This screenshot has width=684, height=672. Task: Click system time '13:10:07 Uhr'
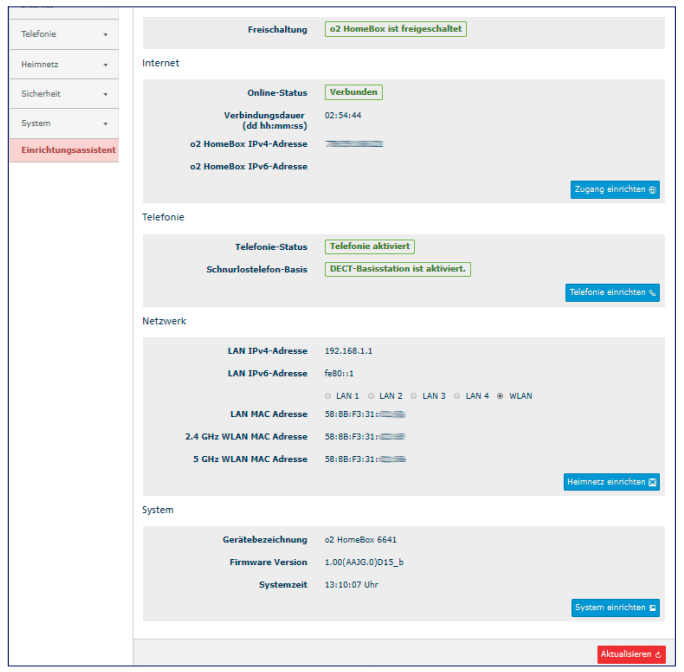click(351, 585)
